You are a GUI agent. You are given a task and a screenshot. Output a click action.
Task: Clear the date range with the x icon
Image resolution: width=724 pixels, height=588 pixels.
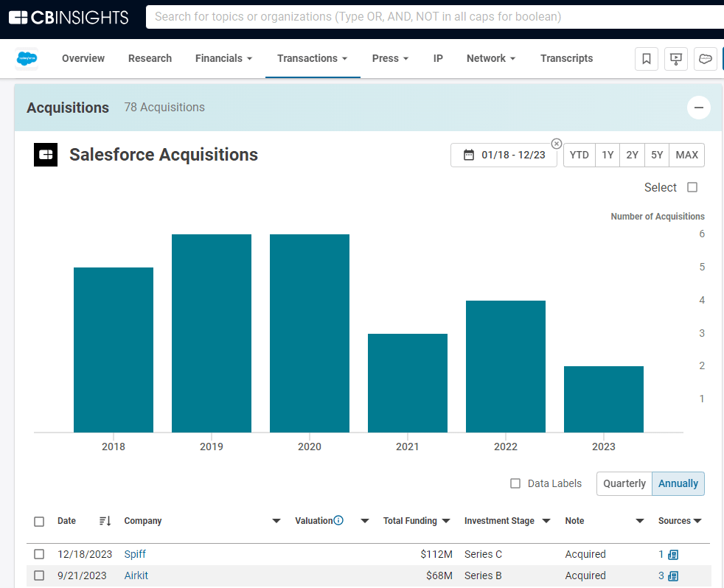point(557,144)
